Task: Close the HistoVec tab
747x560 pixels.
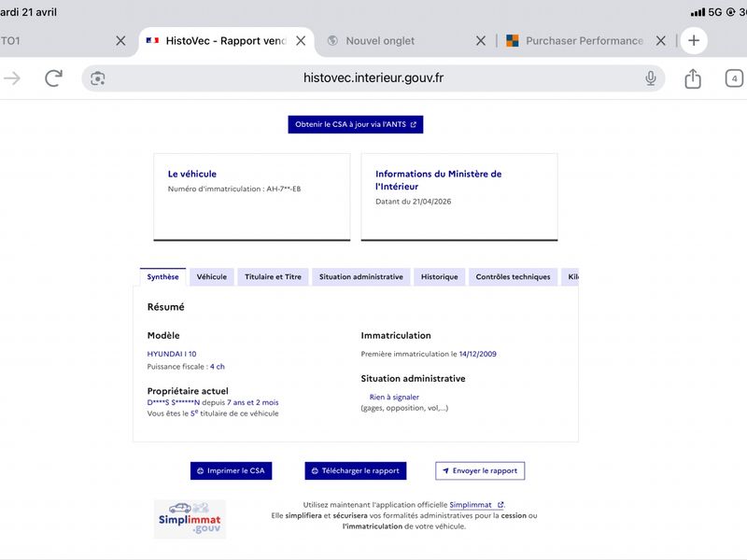Action: tap(301, 41)
